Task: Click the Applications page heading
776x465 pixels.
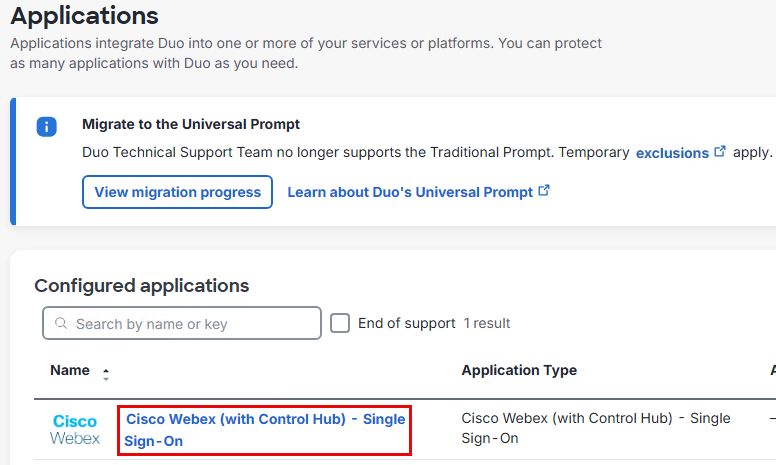Action: coord(84,16)
